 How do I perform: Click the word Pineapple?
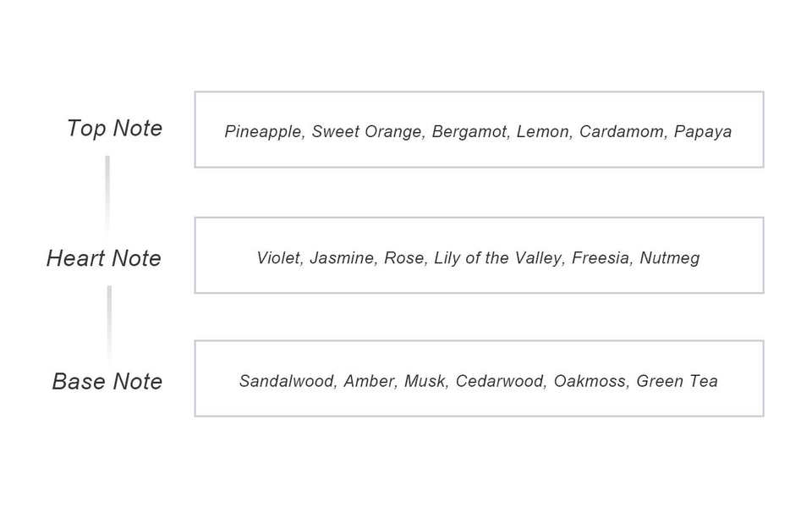(x=262, y=132)
